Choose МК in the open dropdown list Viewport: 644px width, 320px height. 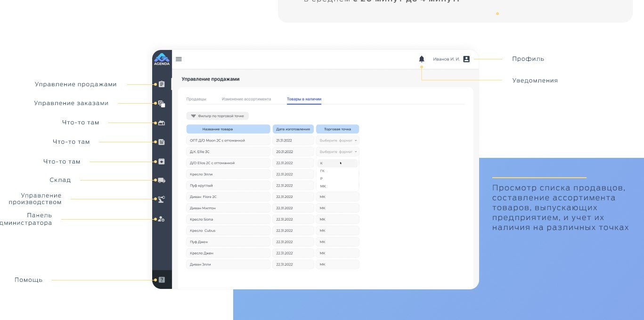click(x=323, y=186)
